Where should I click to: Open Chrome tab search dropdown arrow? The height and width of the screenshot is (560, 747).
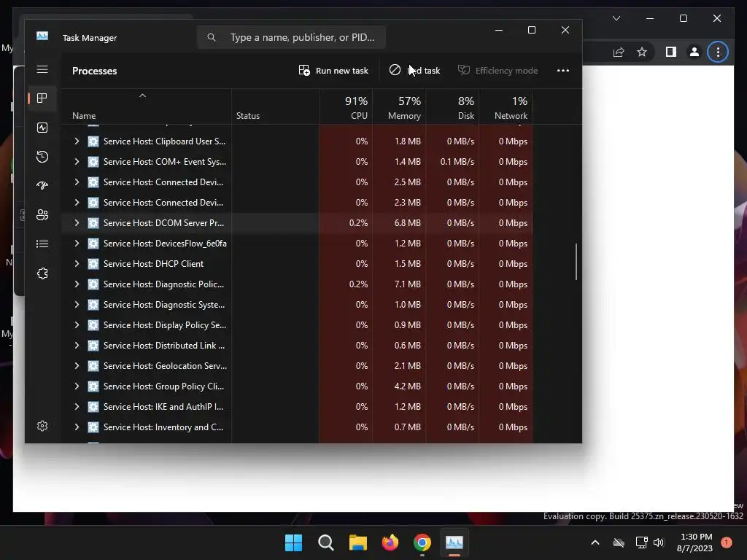click(616, 18)
